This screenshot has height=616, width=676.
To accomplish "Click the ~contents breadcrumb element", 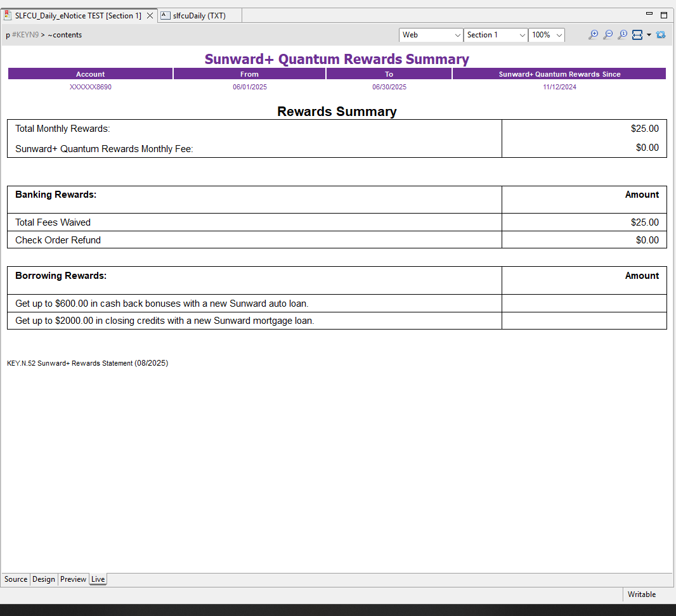I will (65, 35).
